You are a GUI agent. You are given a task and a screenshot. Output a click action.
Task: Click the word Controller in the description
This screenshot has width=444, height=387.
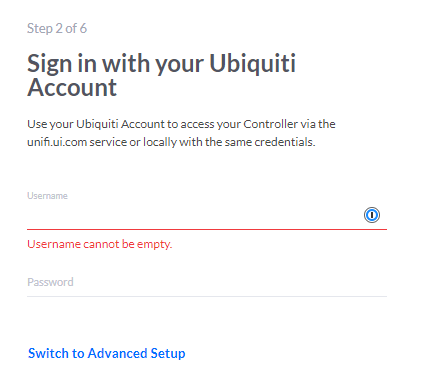271,124
